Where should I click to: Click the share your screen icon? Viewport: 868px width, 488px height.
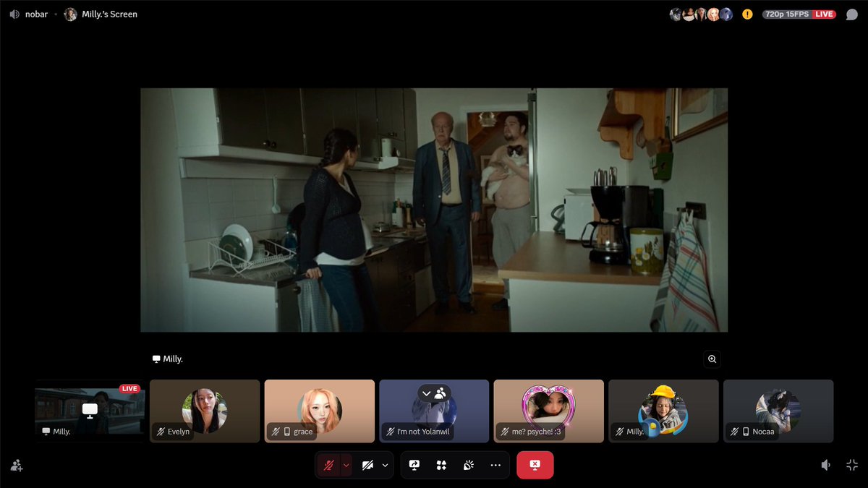(x=414, y=465)
